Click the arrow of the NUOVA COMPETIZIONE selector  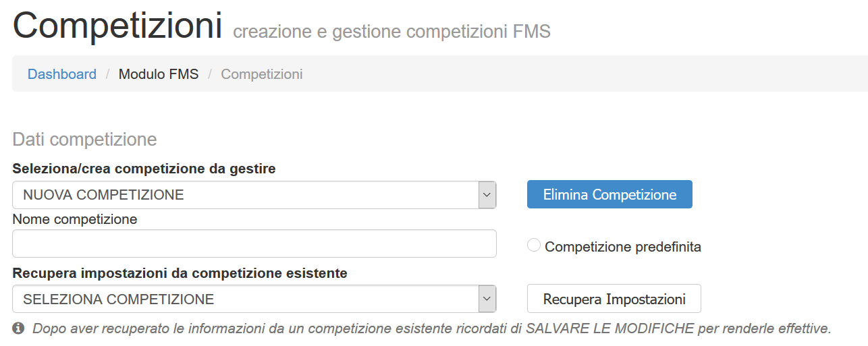click(487, 195)
